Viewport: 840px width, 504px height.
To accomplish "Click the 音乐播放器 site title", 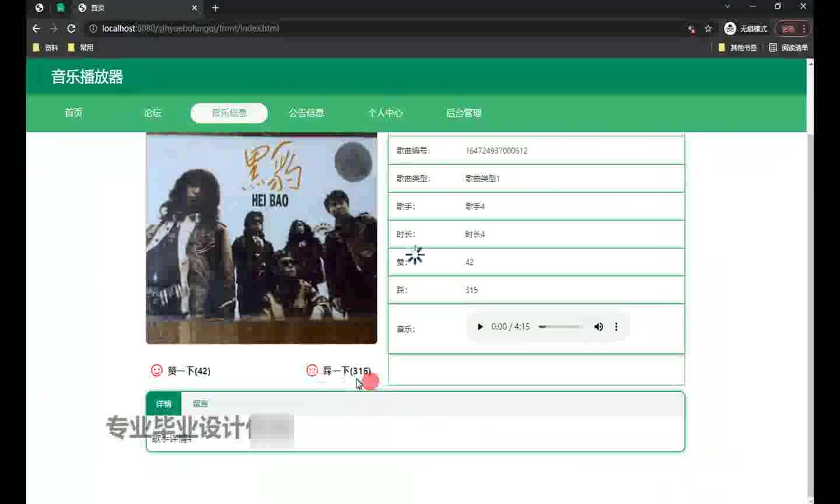I will click(87, 76).
